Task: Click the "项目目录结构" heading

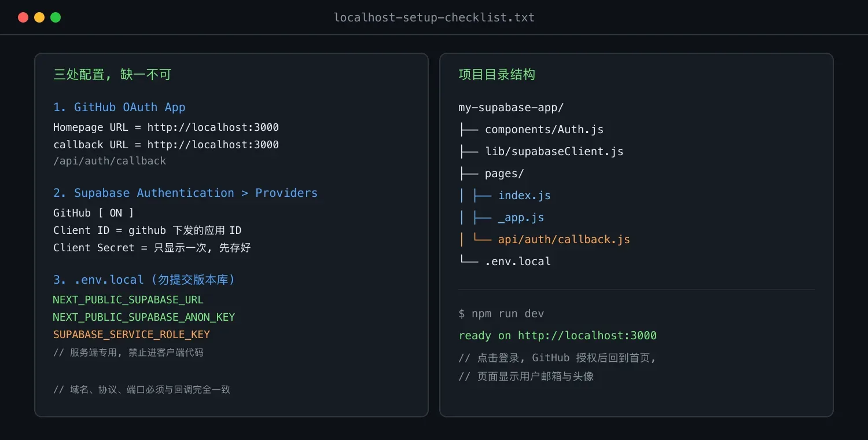Action: 497,75
